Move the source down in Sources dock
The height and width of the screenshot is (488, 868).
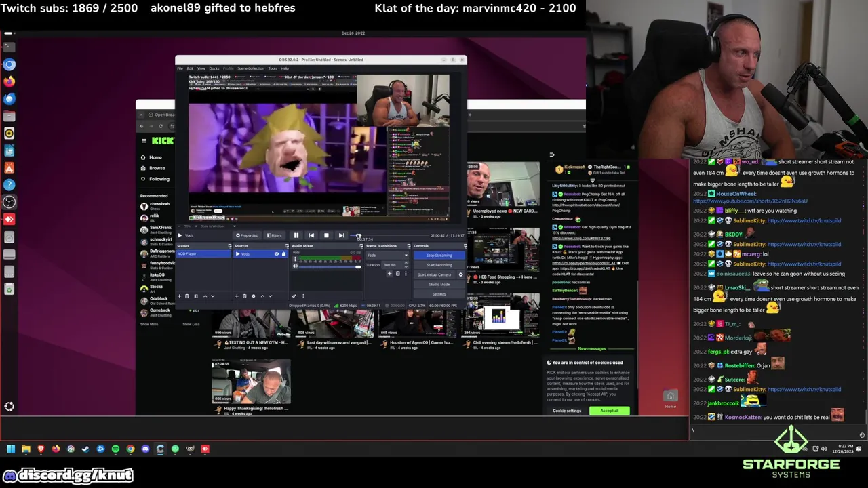[270, 296]
